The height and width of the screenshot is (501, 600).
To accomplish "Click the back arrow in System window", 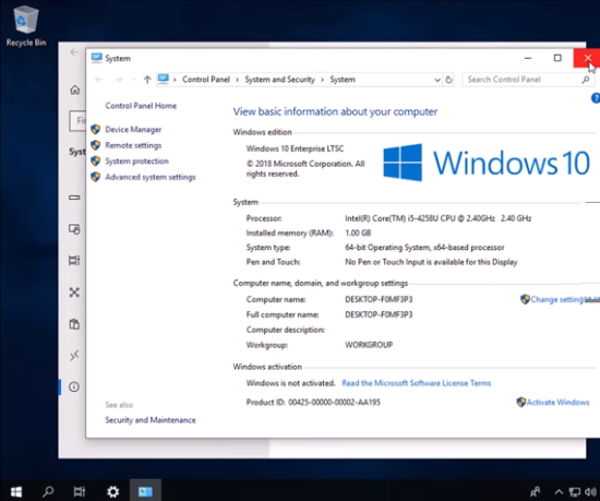I will pos(99,79).
